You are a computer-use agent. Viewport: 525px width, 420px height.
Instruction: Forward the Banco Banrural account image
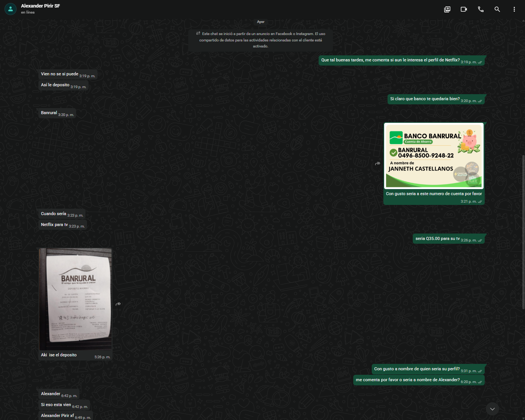(377, 163)
